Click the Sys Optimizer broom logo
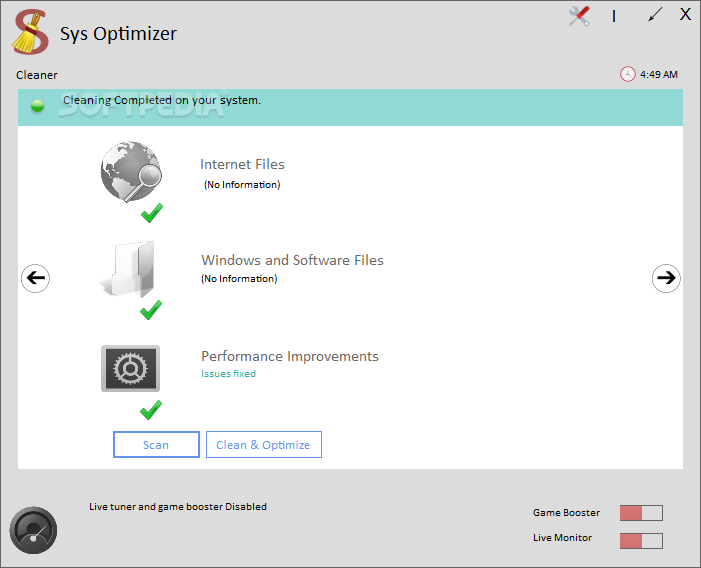Screen dimensions: 701x568 point(30,33)
